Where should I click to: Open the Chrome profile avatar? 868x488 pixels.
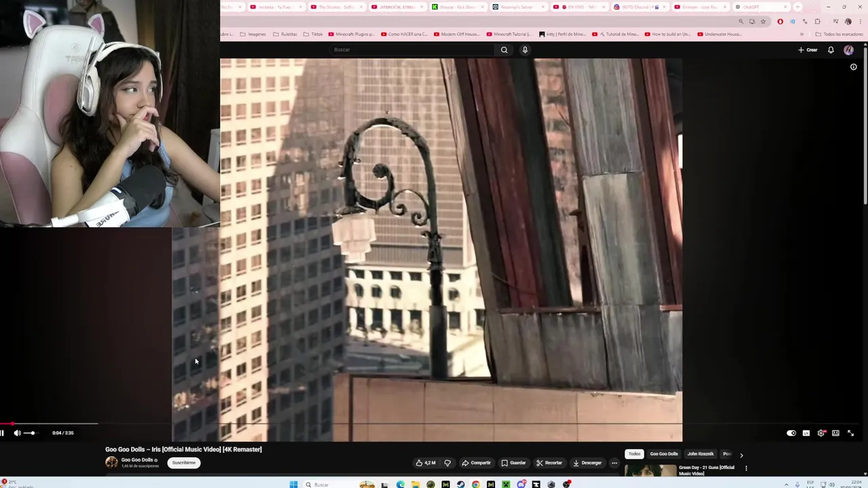848,22
